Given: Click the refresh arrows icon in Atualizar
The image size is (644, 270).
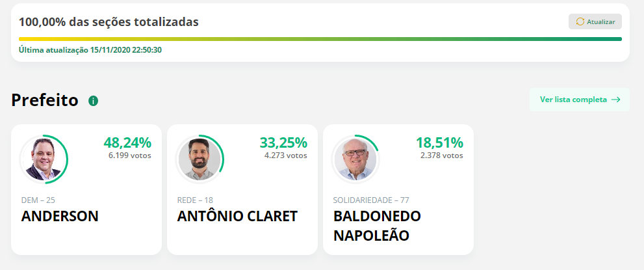Looking at the screenshot, I should click(580, 21).
